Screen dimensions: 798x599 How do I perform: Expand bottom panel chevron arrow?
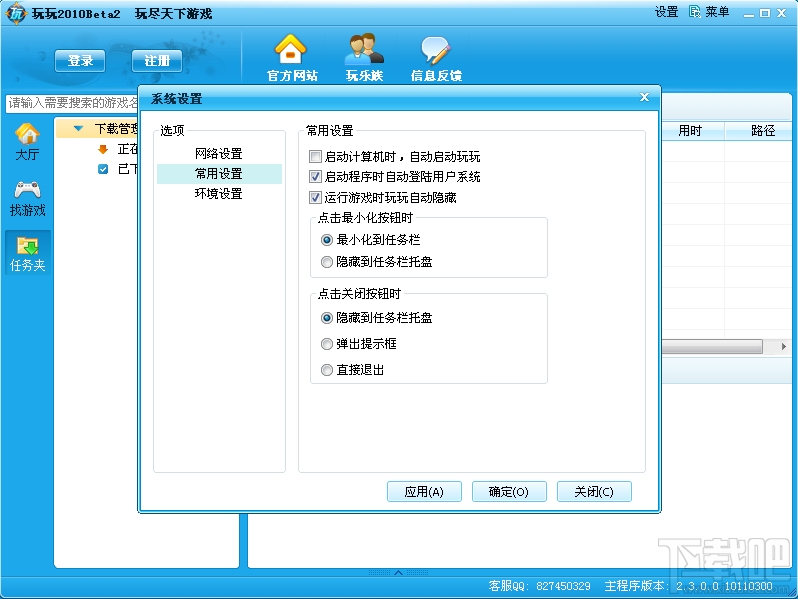pyautogui.click(x=398, y=573)
